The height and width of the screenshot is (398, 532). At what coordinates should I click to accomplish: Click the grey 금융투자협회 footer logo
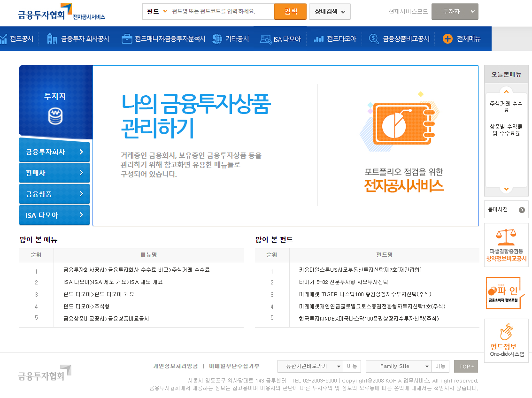click(x=45, y=373)
